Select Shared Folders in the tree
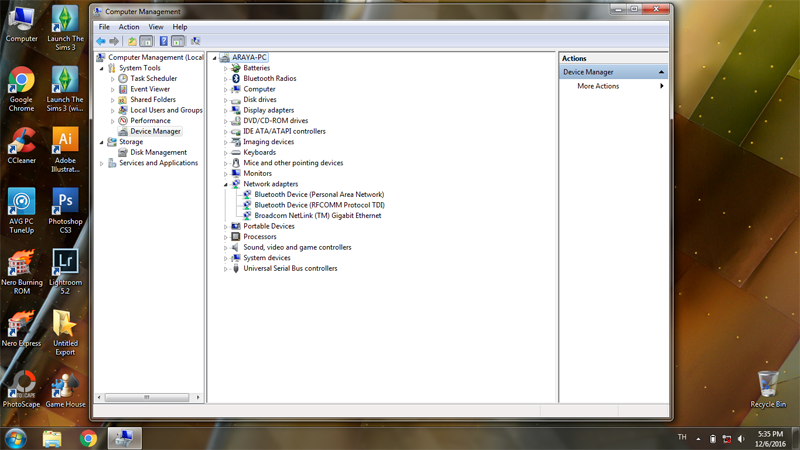This screenshot has height=450, width=800. pyautogui.click(x=153, y=99)
